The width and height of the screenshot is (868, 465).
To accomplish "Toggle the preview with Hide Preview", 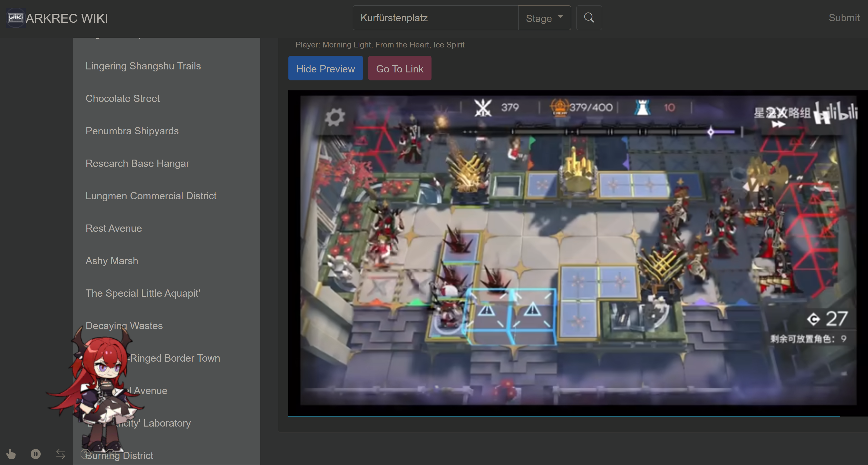I will pos(325,68).
